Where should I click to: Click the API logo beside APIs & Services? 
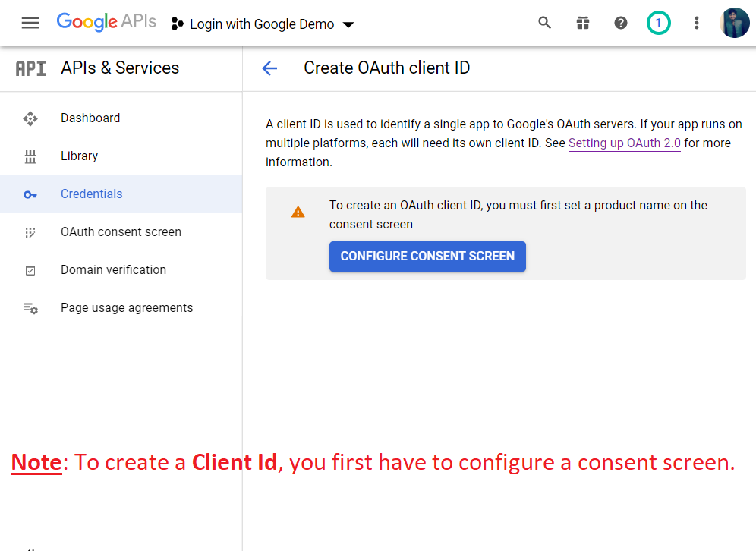[x=31, y=68]
